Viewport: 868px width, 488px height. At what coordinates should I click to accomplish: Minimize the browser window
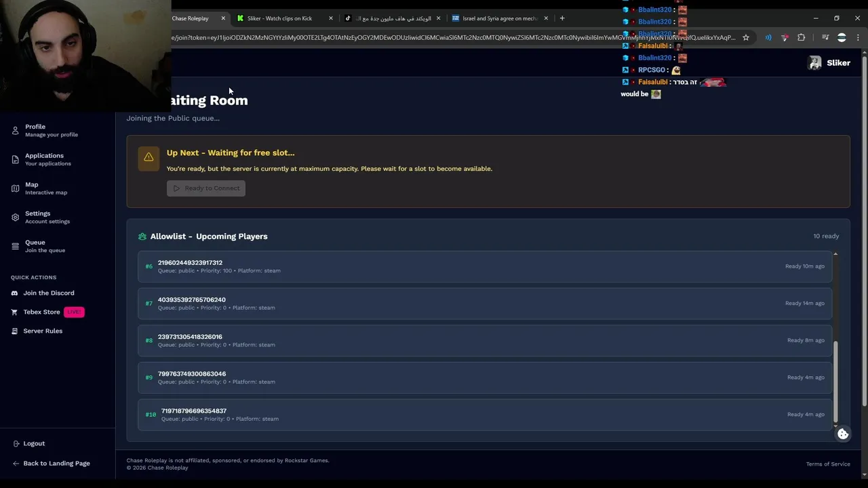(x=816, y=18)
